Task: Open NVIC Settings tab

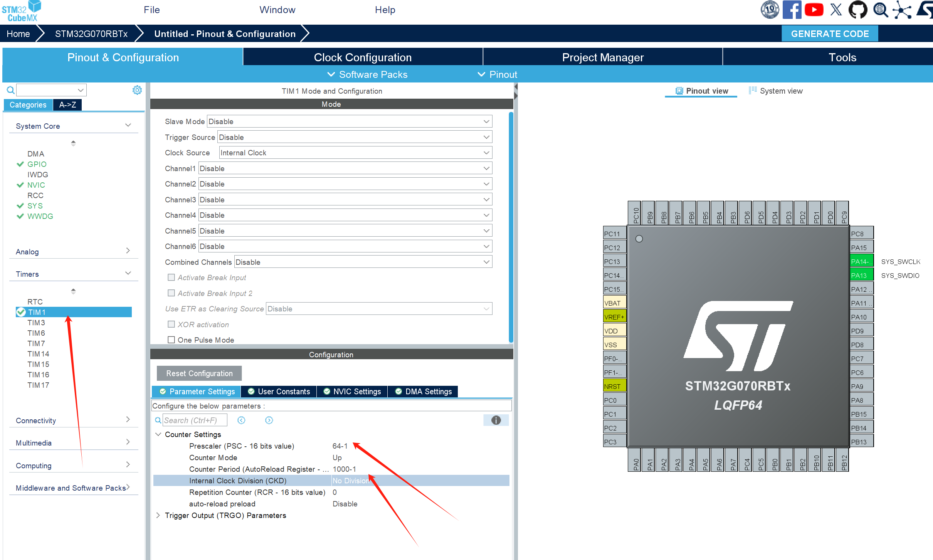Action: tap(352, 392)
